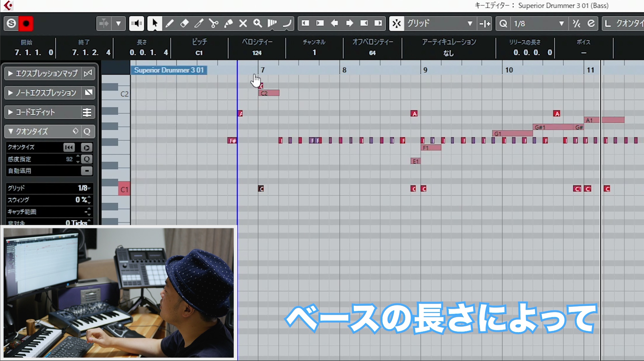The width and height of the screenshot is (644, 361).
Task: Open dropdown arrow next to Auto Select Controllers
Action: (x=119, y=23)
